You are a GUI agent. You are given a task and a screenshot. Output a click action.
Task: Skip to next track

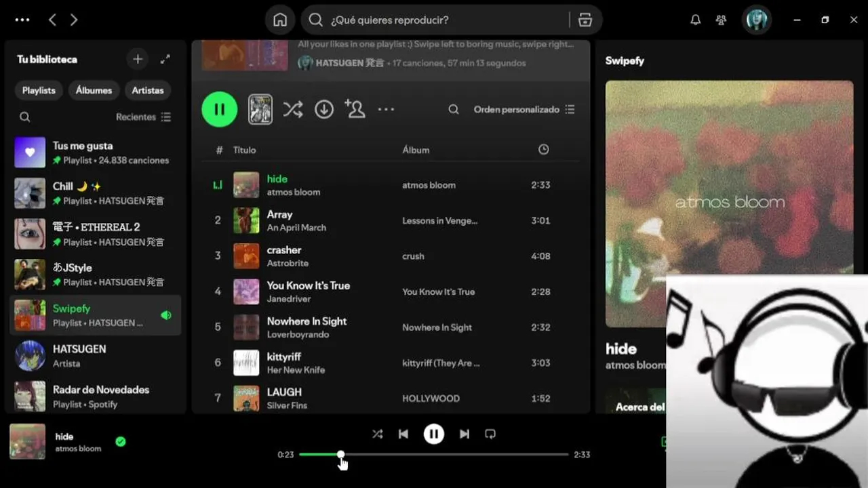(x=465, y=434)
